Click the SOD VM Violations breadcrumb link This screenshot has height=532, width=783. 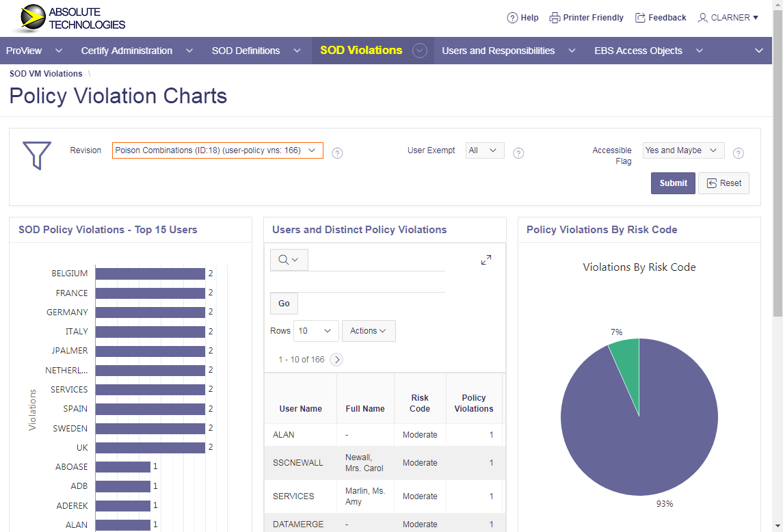pos(46,74)
